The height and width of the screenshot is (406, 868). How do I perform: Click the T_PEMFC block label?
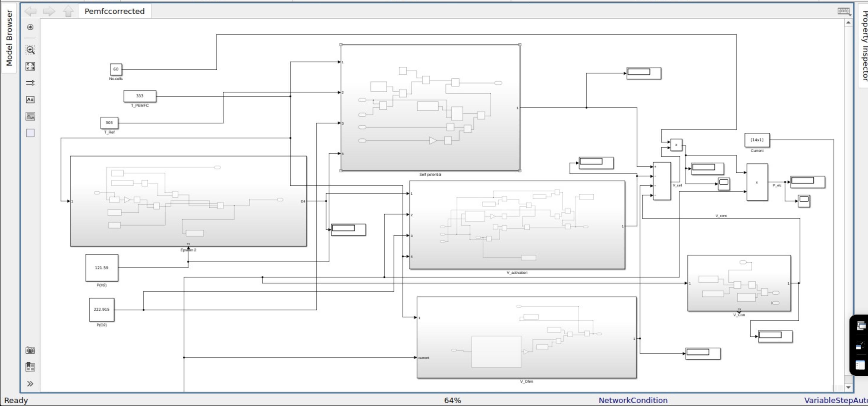[x=140, y=106]
